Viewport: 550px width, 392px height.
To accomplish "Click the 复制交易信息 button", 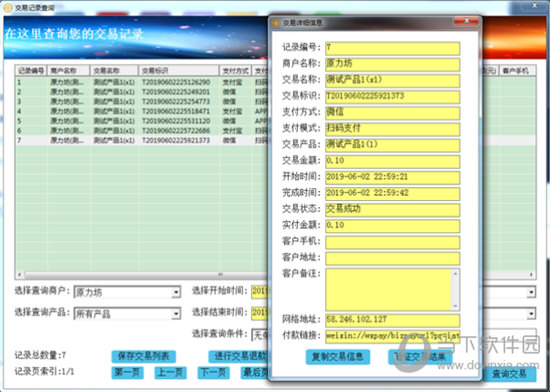I will (337, 357).
